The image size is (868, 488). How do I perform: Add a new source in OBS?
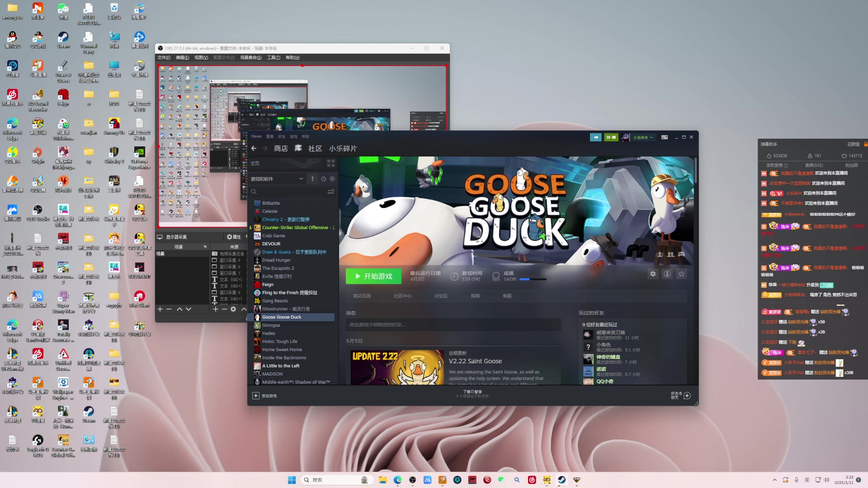tap(216, 309)
